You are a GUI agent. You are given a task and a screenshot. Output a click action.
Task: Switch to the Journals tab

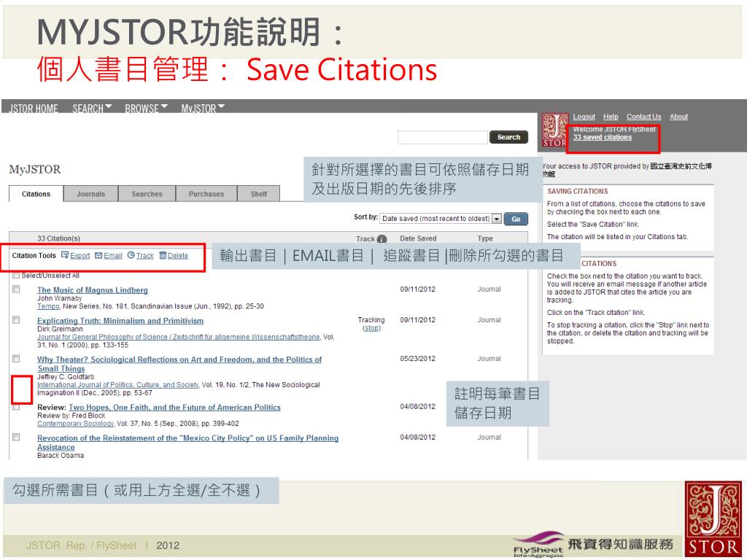(x=90, y=194)
